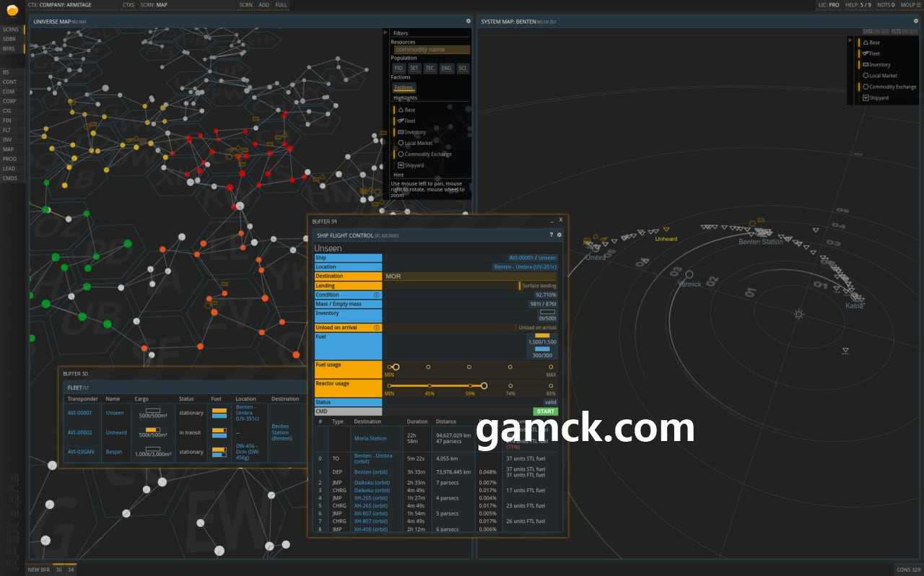Viewport: 924px width, 576px height.
Task: Click the orange APEX logo icon
Action: [12, 10]
